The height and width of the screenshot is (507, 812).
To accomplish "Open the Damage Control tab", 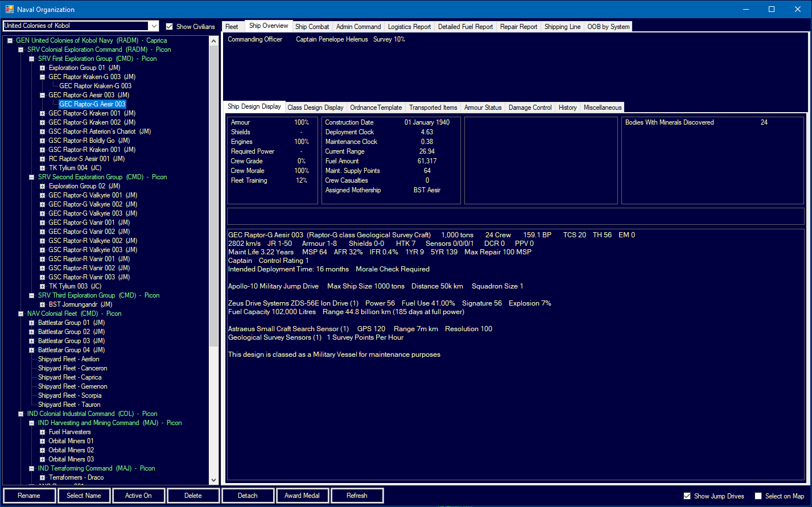I will point(530,108).
